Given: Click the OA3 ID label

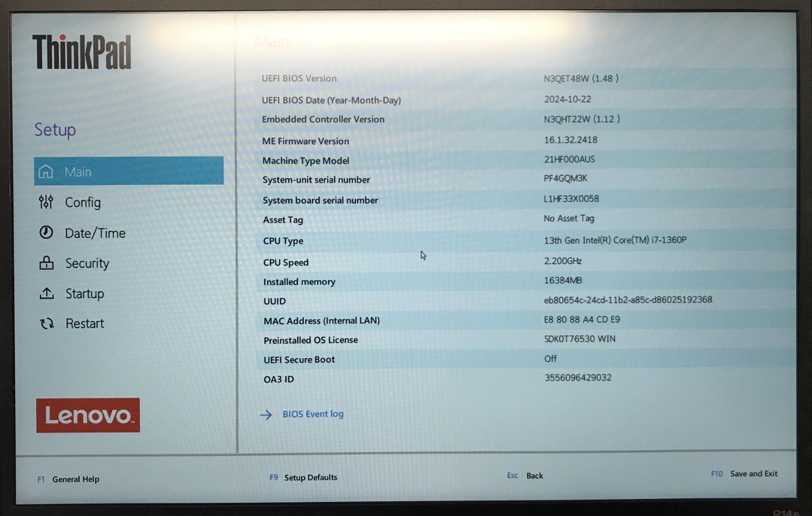Looking at the screenshot, I should 279,379.
